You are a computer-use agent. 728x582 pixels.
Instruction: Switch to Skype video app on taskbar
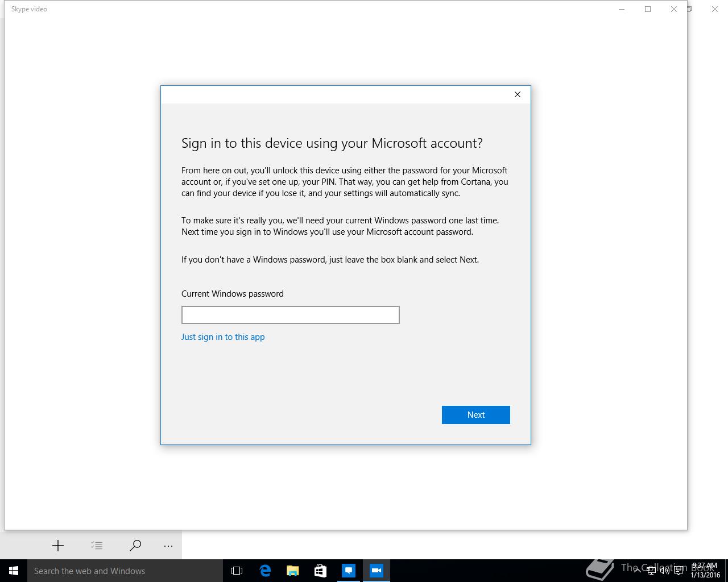[x=377, y=571]
